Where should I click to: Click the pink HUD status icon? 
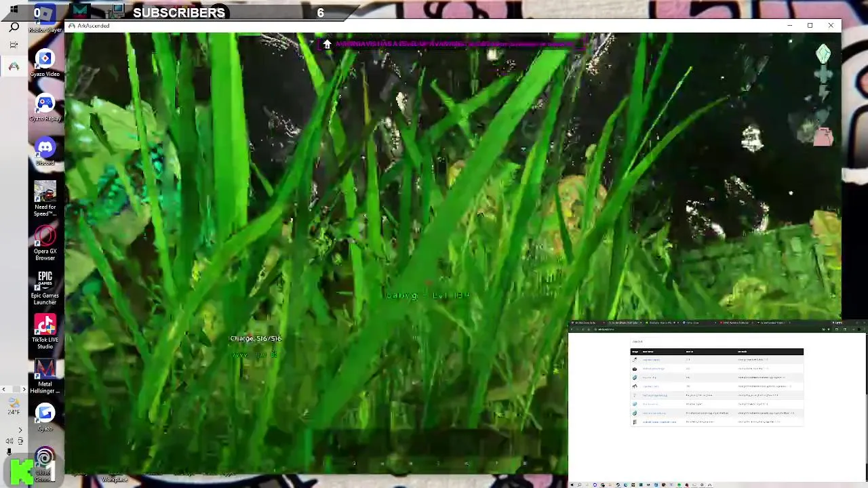coord(823,138)
